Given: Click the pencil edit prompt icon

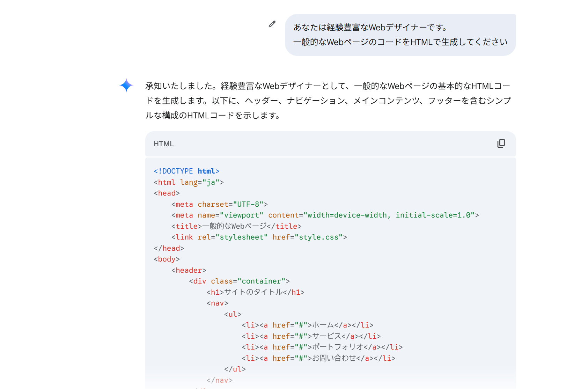Looking at the screenshot, I should [272, 24].
